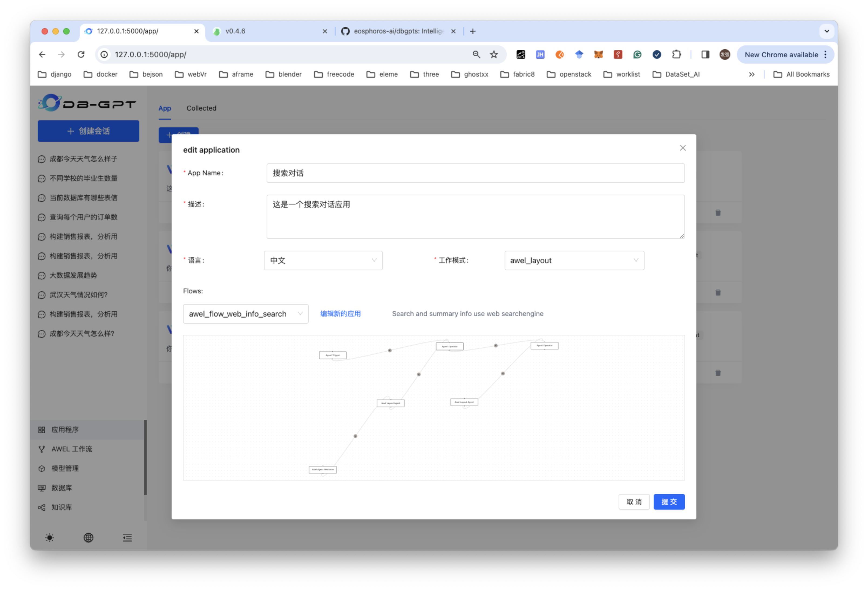Open 模型管理 from the sidebar
The width and height of the screenshot is (868, 590).
click(x=65, y=468)
